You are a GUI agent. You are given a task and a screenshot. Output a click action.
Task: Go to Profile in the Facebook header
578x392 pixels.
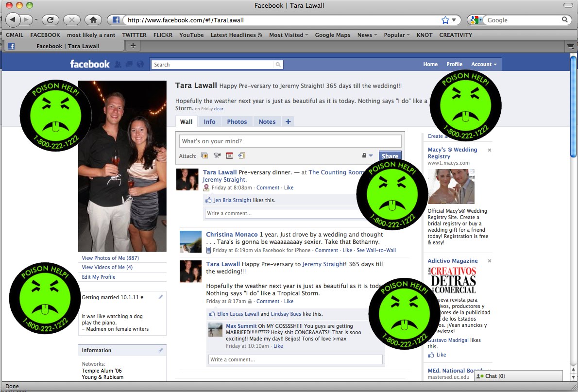[454, 64]
